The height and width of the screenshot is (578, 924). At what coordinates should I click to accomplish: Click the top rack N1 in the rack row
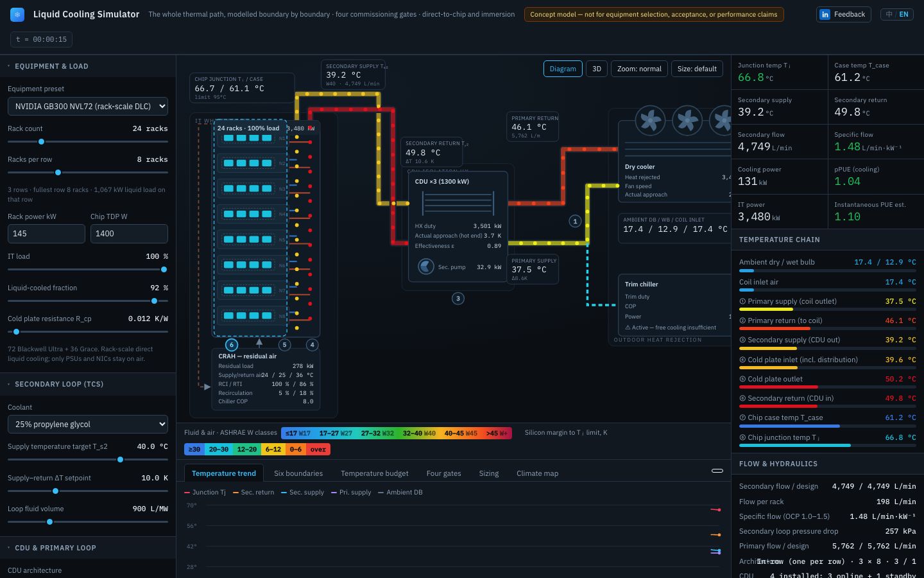click(x=254, y=138)
